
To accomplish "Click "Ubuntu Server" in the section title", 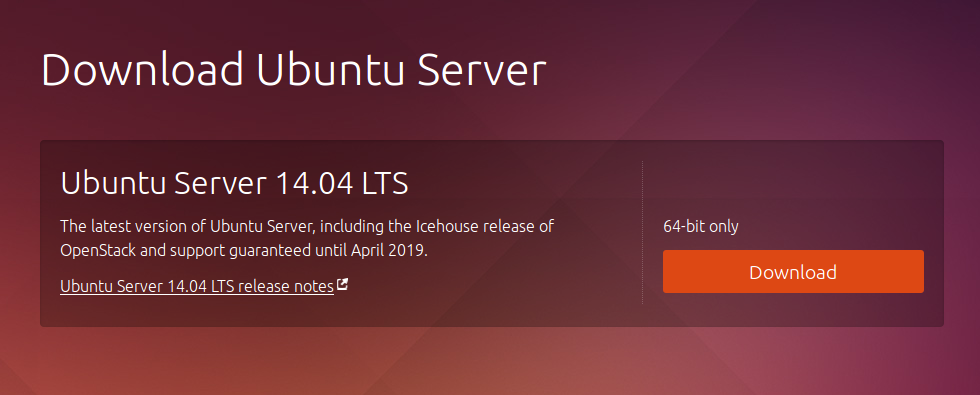I will (163, 184).
